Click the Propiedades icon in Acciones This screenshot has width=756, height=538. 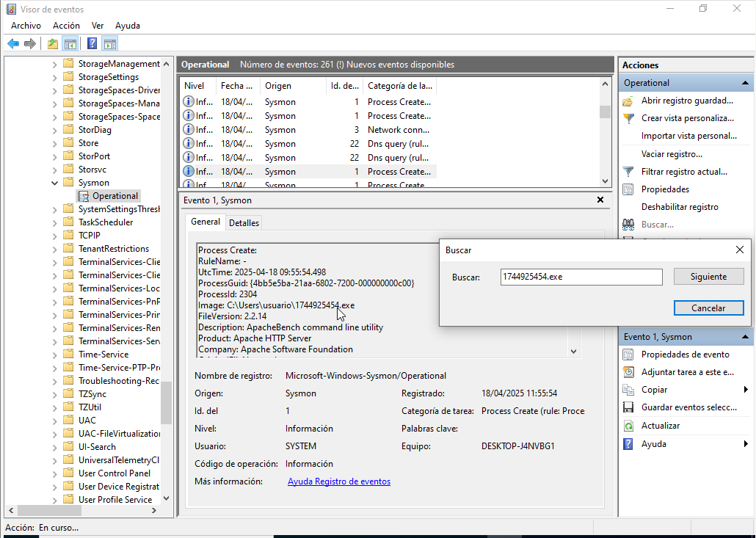pyautogui.click(x=628, y=189)
